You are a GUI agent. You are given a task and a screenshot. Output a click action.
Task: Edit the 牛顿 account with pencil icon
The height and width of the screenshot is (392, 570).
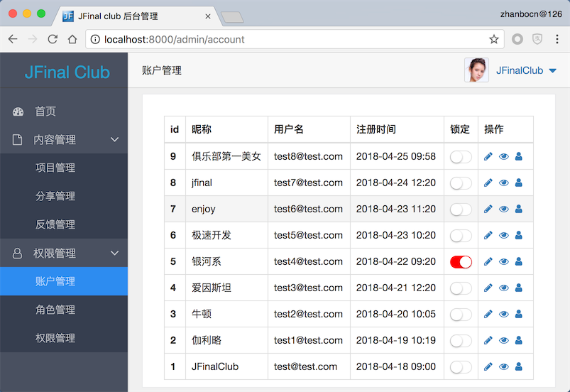pos(488,314)
